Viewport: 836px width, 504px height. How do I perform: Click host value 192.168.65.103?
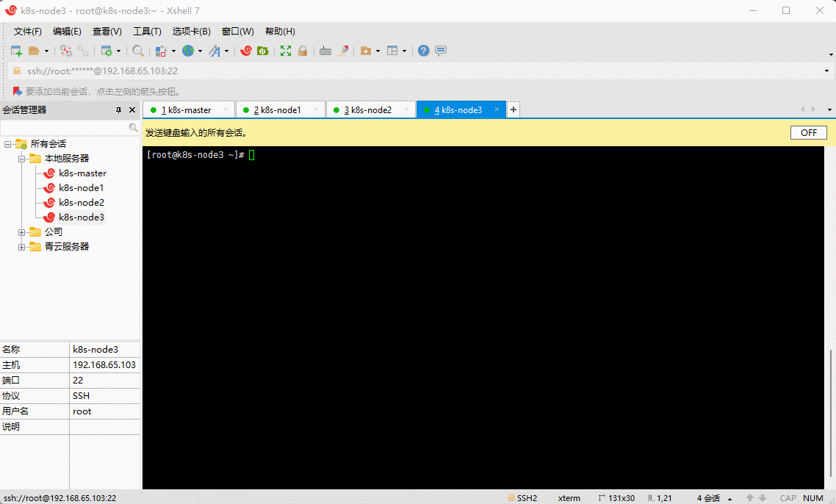point(104,365)
